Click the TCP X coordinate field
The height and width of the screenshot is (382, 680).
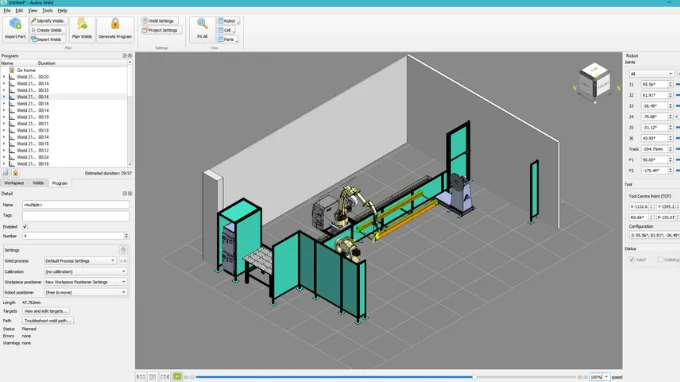click(639, 206)
